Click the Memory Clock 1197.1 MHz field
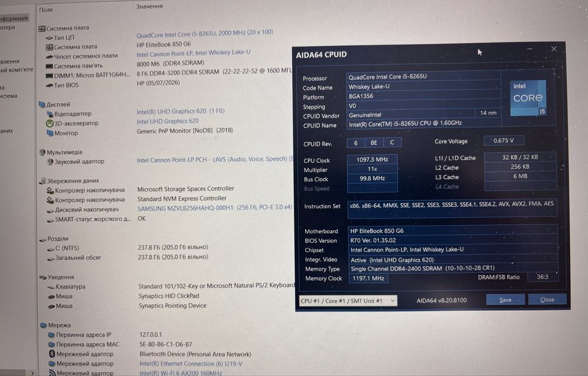 coord(368,278)
